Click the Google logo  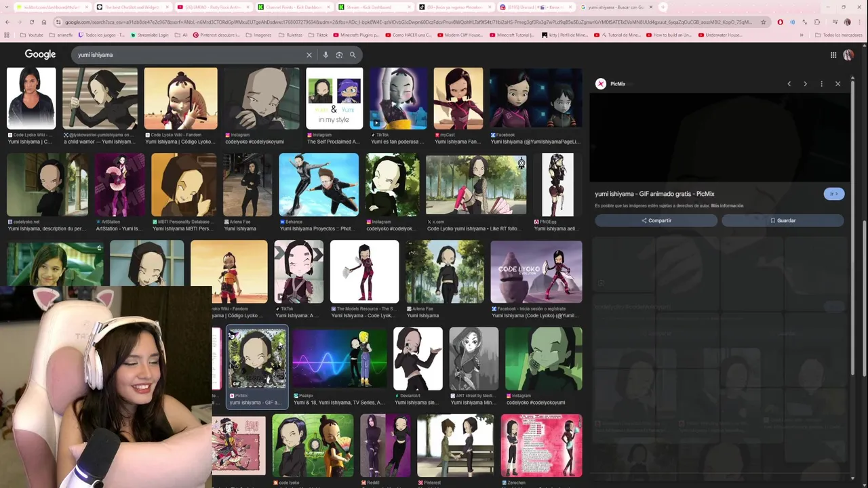(x=40, y=54)
